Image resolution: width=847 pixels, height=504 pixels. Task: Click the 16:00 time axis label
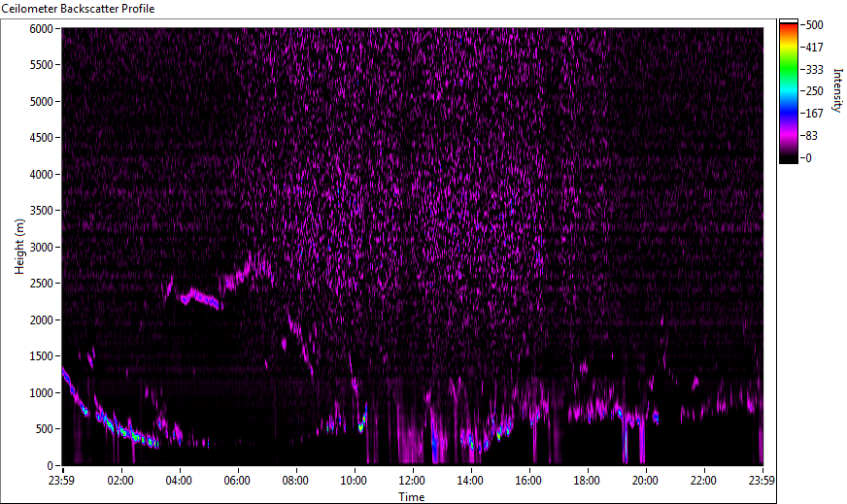pyautogui.click(x=528, y=481)
